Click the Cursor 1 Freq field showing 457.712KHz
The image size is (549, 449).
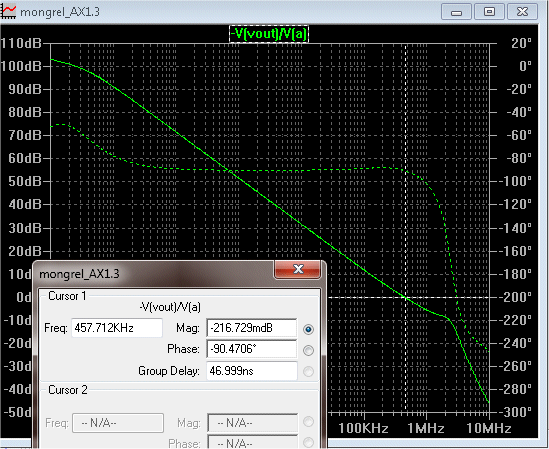(117, 328)
